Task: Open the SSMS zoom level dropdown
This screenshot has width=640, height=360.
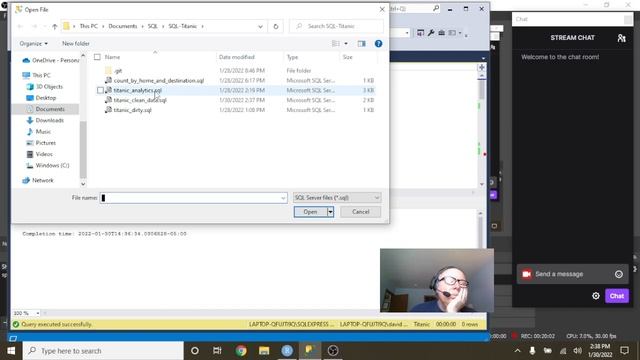Action: point(38,313)
